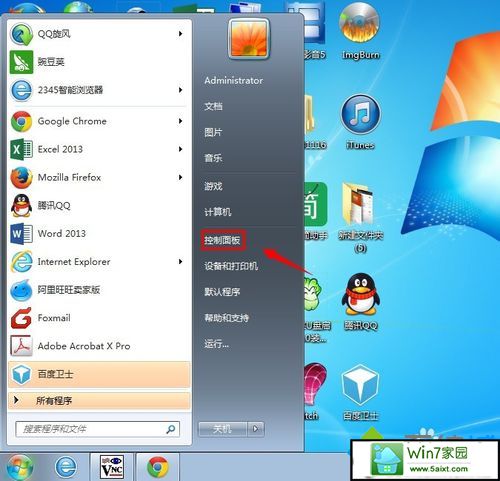Click the Windows Start orb
This screenshot has height=481, width=500.
[x=20, y=467]
